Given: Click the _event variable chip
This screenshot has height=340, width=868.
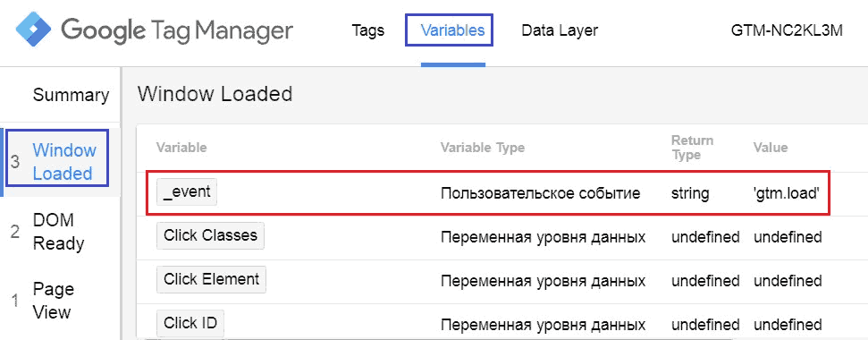Looking at the screenshot, I should 187,191.
